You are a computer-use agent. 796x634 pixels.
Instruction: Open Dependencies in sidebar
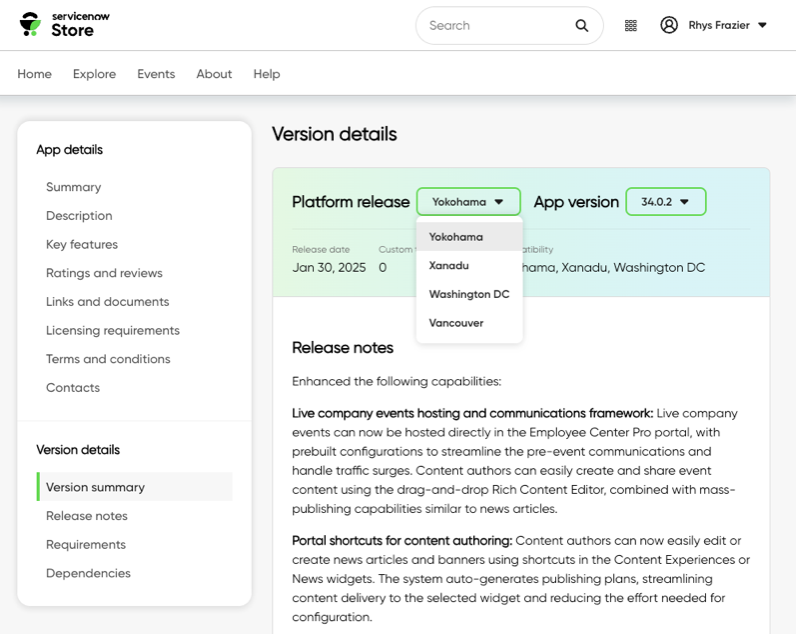pos(88,573)
